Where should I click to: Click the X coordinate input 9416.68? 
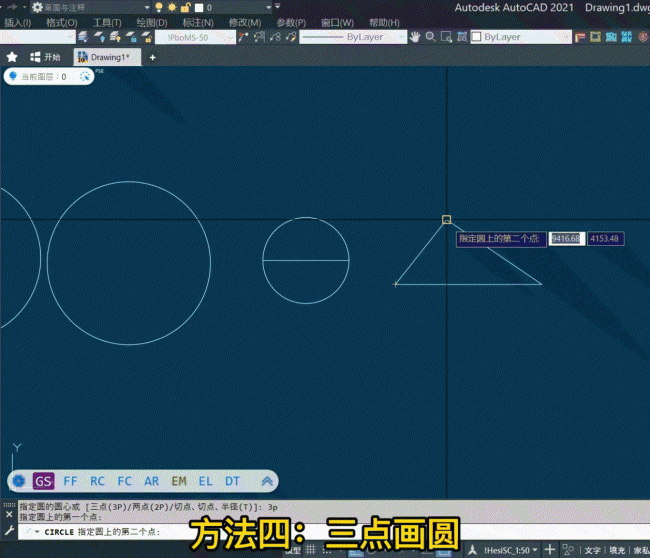566,238
